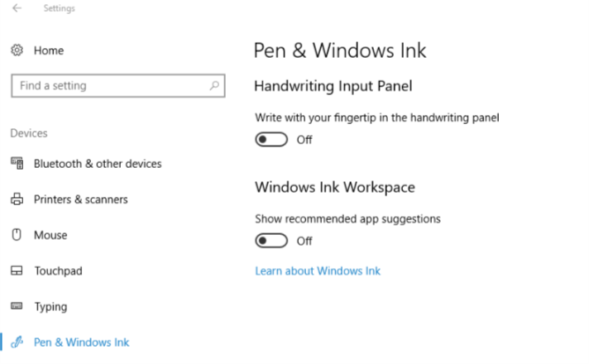The image size is (589, 364).
Task: Click the Pen & Windows Ink icon
Action: [17, 342]
